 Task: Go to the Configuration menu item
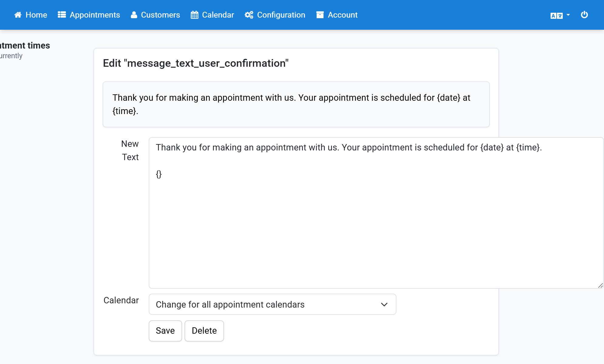[275, 15]
